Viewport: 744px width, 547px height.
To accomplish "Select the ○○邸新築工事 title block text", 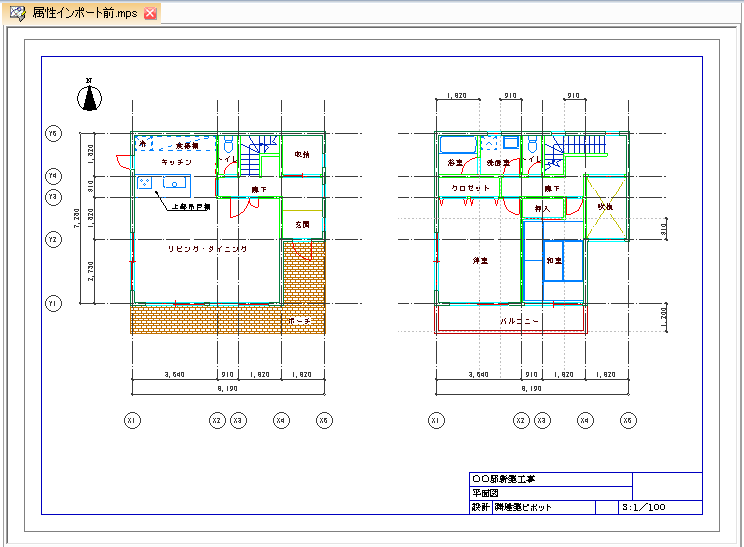I will (504, 479).
